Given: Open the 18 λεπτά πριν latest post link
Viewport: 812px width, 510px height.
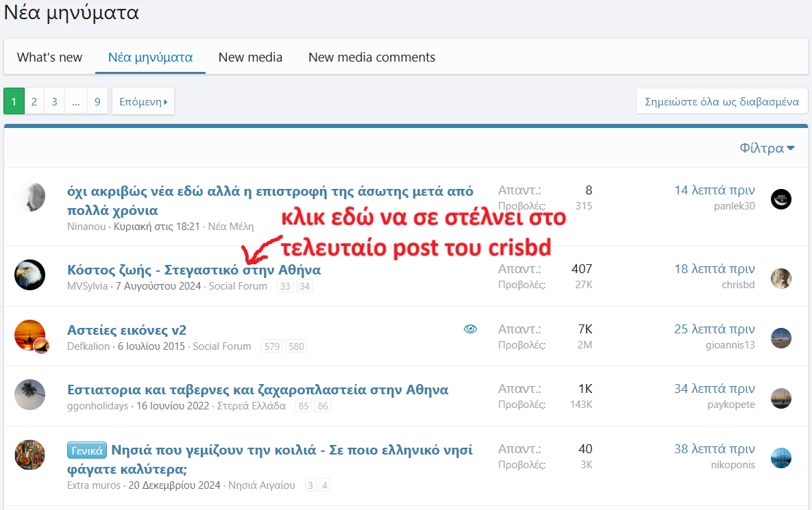Looking at the screenshot, I should click(714, 269).
